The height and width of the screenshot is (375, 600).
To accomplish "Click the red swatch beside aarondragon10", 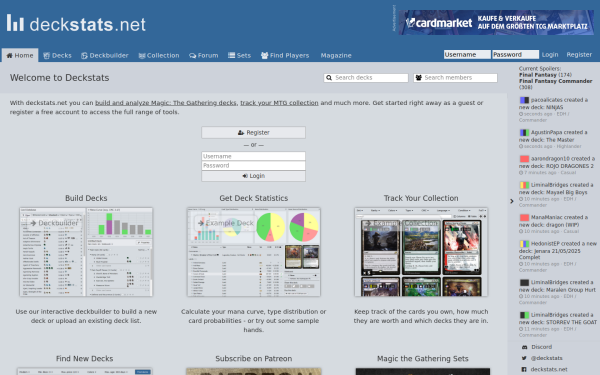I will click(x=524, y=158).
